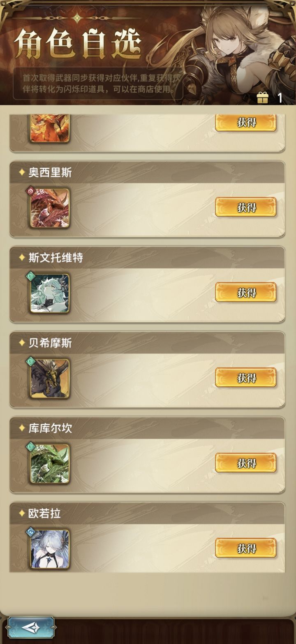Select 奥西里斯 red dragon portrait
Viewport: 296px width, 644px height.
click(49, 208)
